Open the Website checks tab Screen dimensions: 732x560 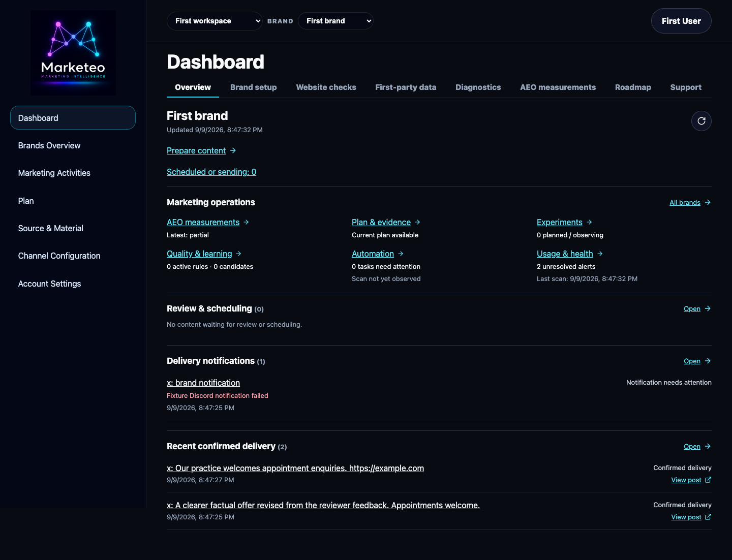tap(326, 87)
